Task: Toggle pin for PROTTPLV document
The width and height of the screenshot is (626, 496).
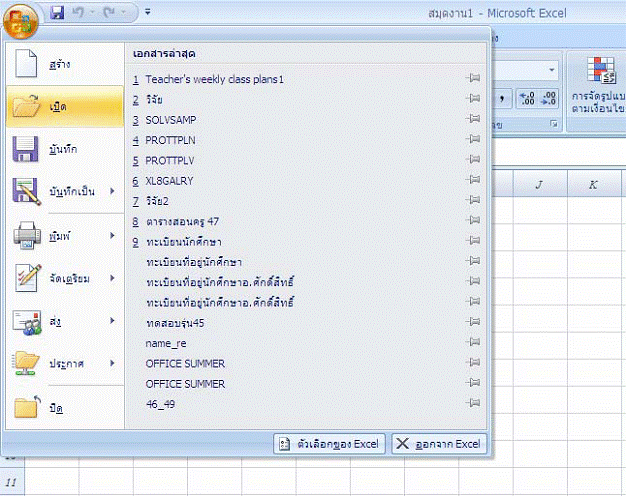Action: 473,159
